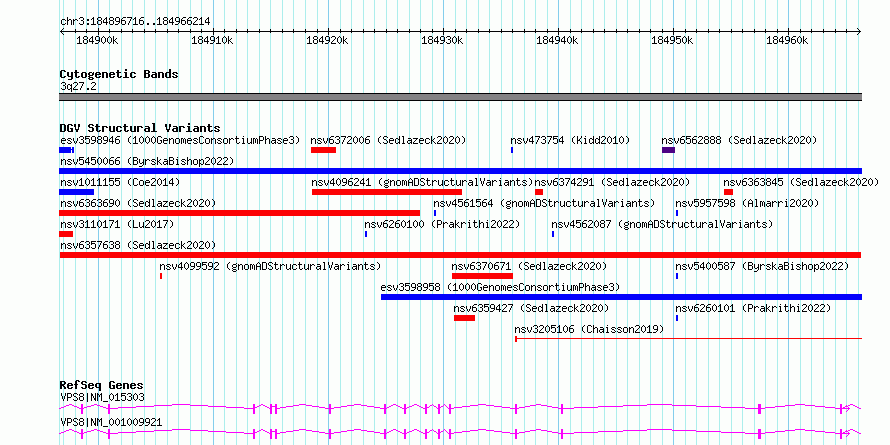Select the nsv6370671 red variant bar
This screenshot has width=890, height=445.
point(482,276)
